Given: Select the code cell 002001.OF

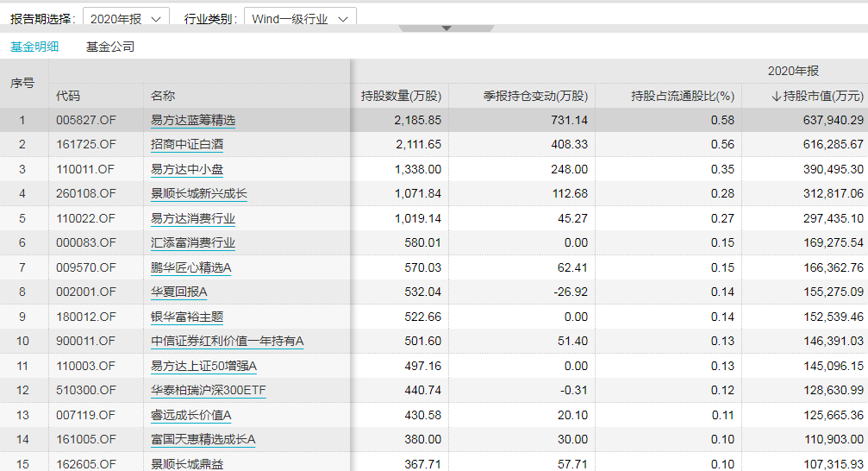Looking at the screenshot, I should click(x=86, y=292).
